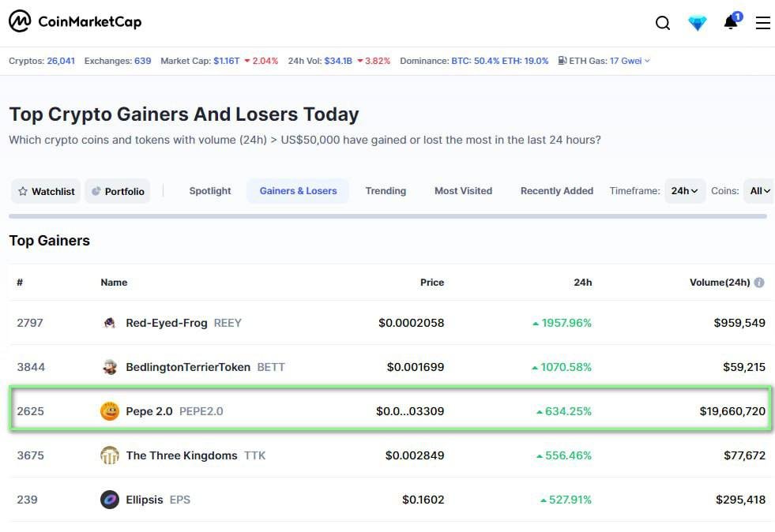Screen dimensions: 775x532
Task: Click the Dominance BTC 50.4% ETH 19.0% link
Action: pos(500,61)
